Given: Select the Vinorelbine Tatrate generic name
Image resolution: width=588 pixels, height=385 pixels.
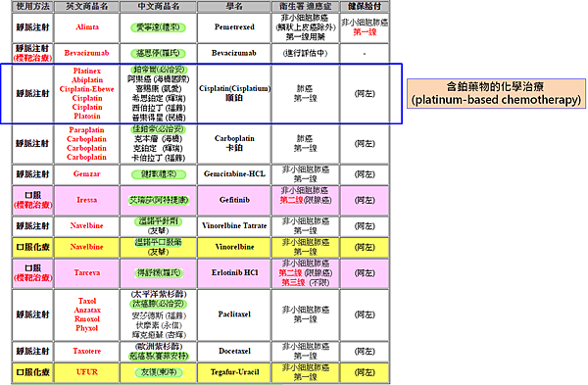Looking at the screenshot, I should 234,225.
